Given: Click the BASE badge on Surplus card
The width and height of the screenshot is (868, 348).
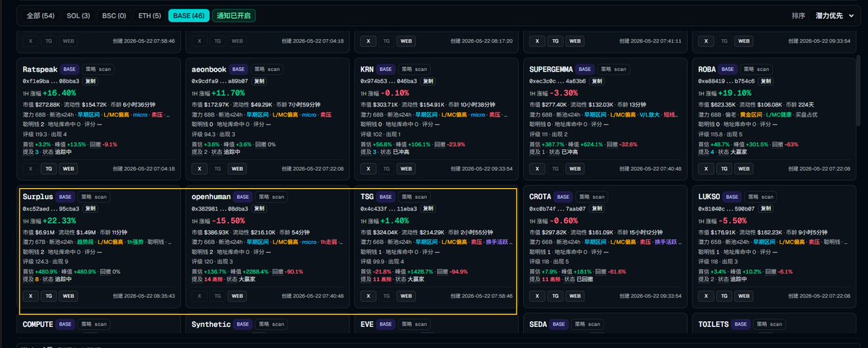Looking at the screenshot, I should tap(66, 196).
